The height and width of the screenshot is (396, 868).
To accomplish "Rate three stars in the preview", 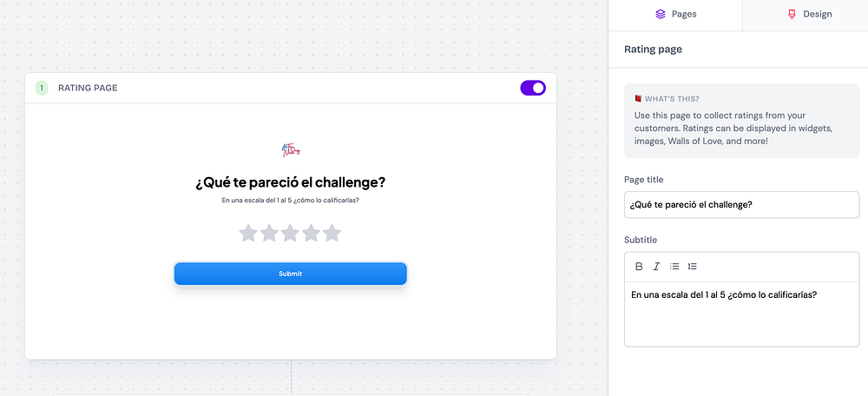I will (x=290, y=233).
